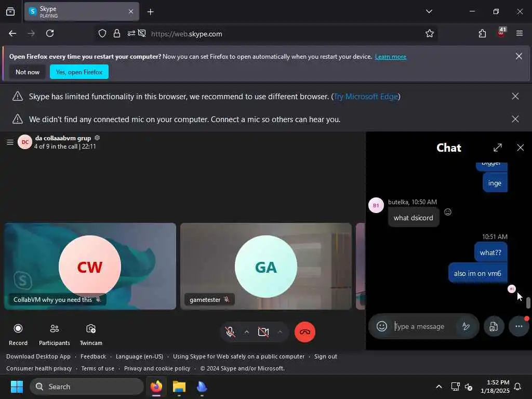Image resolution: width=532 pixels, height=399 pixels.
Task: Change Language (en-US) setting
Action: [139, 356]
